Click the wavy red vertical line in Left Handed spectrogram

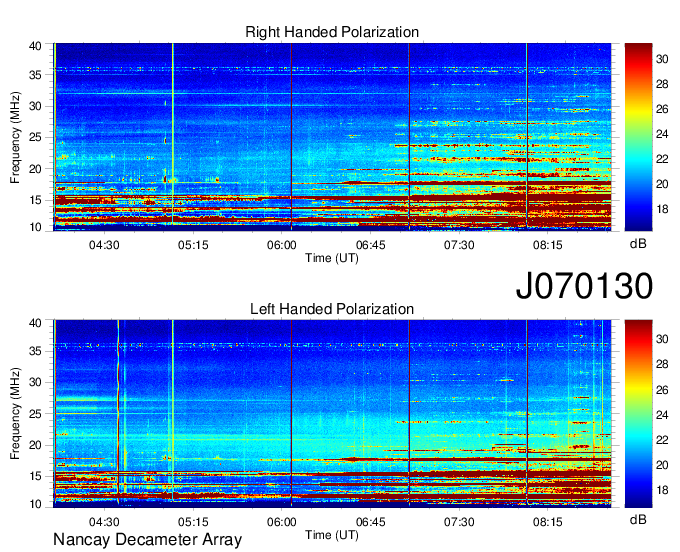pyautogui.click(x=118, y=412)
